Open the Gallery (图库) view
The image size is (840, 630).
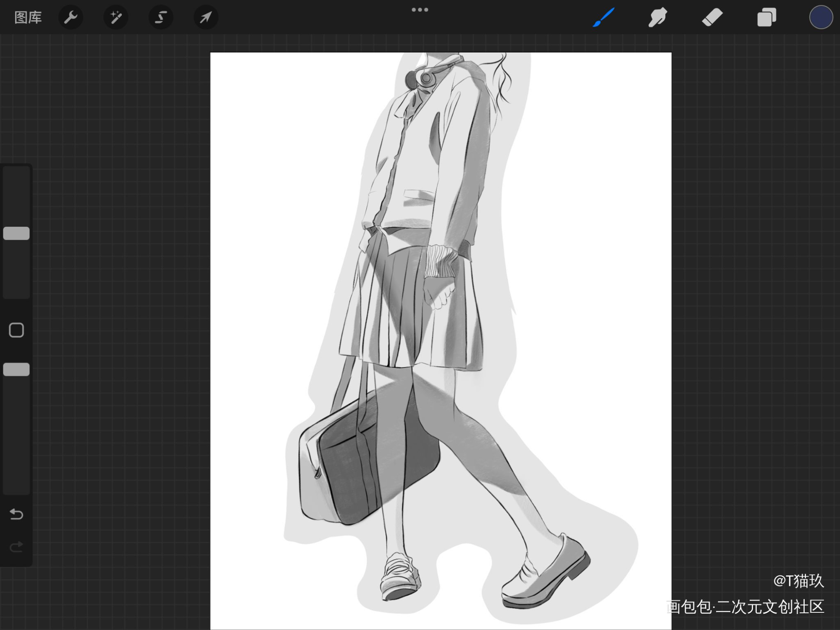(x=28, y=17)
